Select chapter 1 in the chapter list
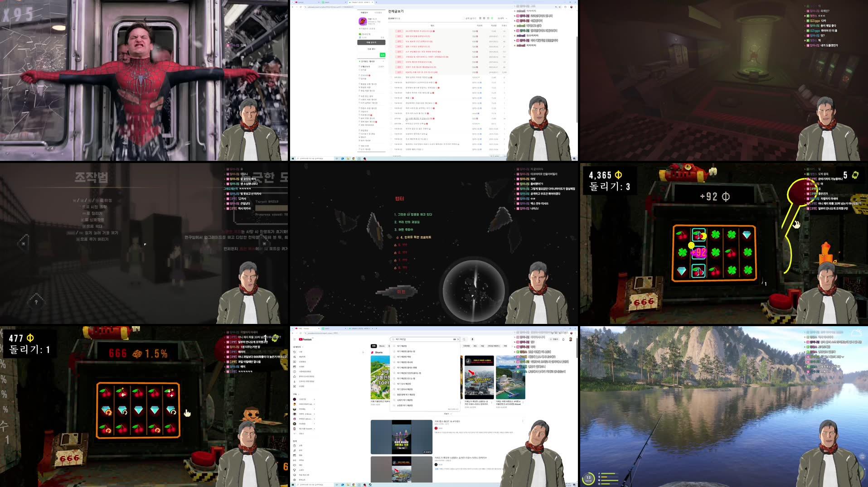 click(412, 214)
